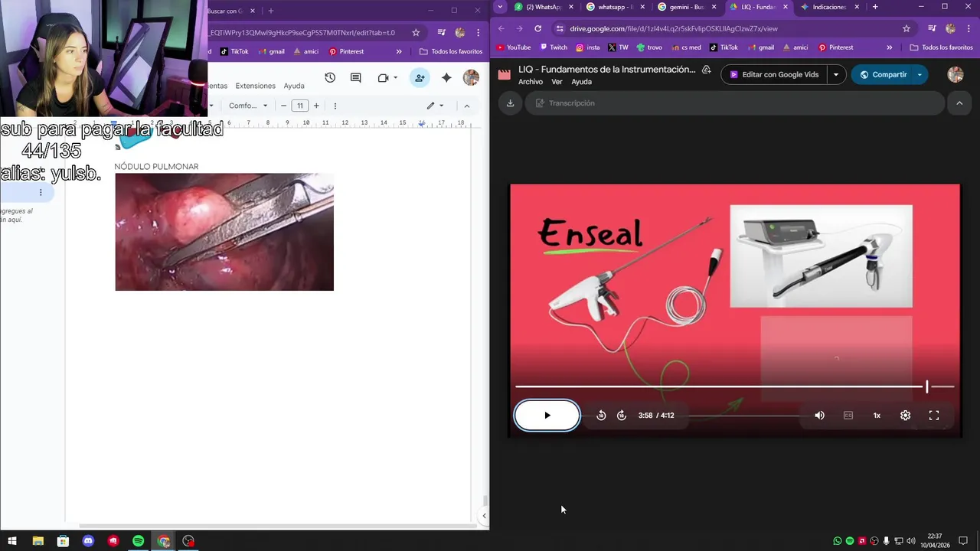Open the 1x playback speed menu
The height and width of the screenshot is (551, 980).
tap(877, 416)
